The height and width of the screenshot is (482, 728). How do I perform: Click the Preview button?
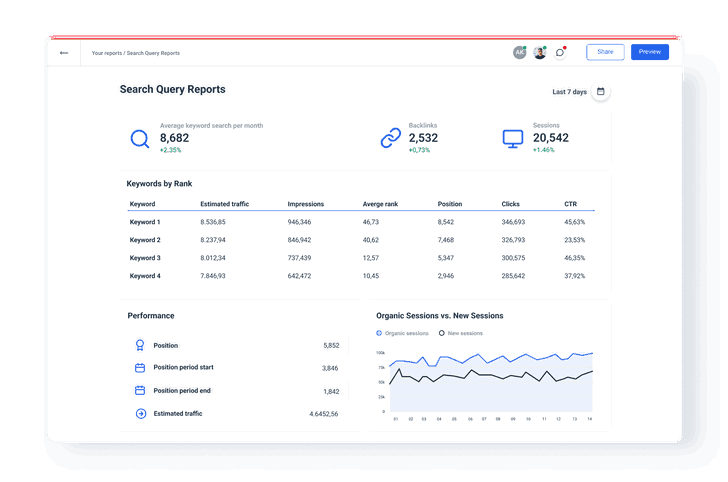[x=650, y=52]
